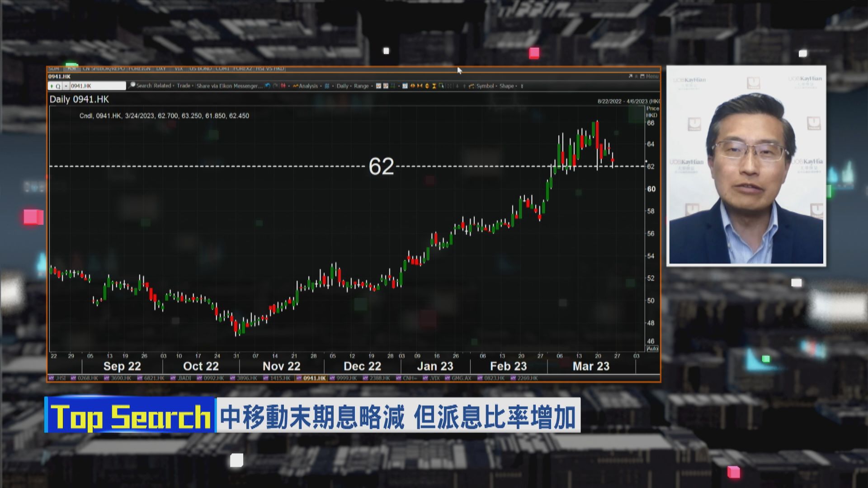Click the grid layout icon beside Analysis

(326, 86)
